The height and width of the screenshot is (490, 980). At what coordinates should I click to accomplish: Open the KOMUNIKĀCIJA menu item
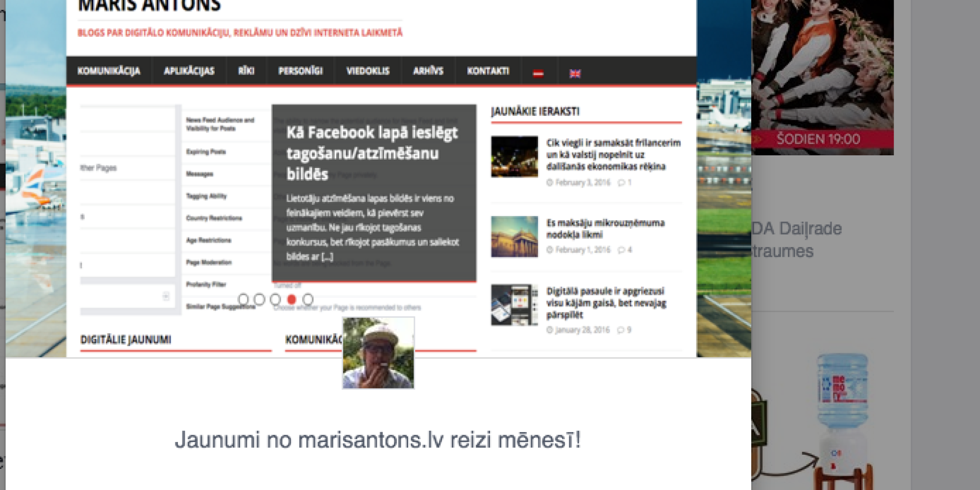[109, 71]
